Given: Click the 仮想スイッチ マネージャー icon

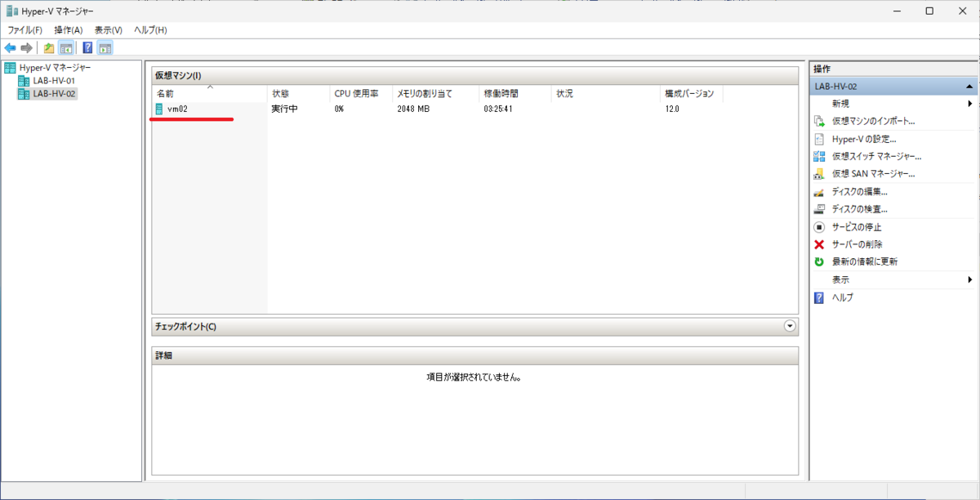Looking at the screenshot, I should click(x=819, y=156).
